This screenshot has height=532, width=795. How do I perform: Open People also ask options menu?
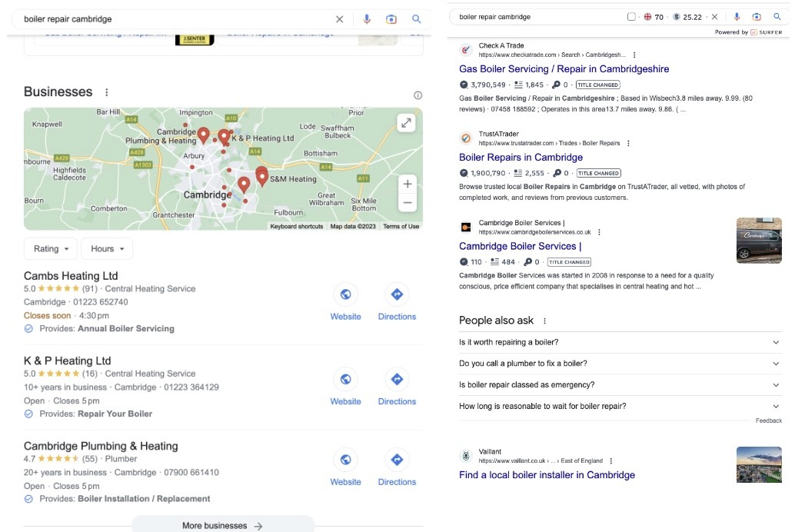[544, 321]
